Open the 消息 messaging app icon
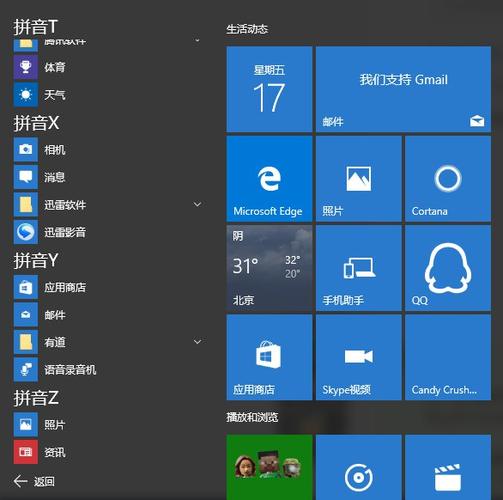 (x=26, y=177)
